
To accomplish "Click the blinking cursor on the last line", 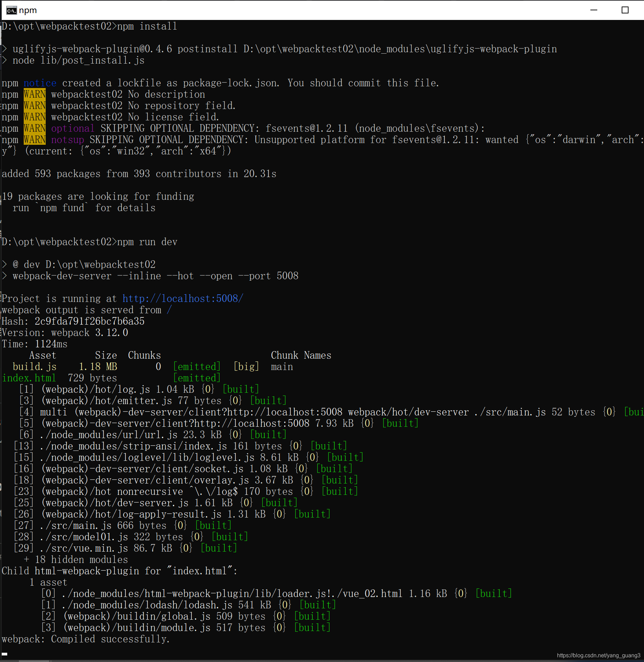I will [4, 654].
